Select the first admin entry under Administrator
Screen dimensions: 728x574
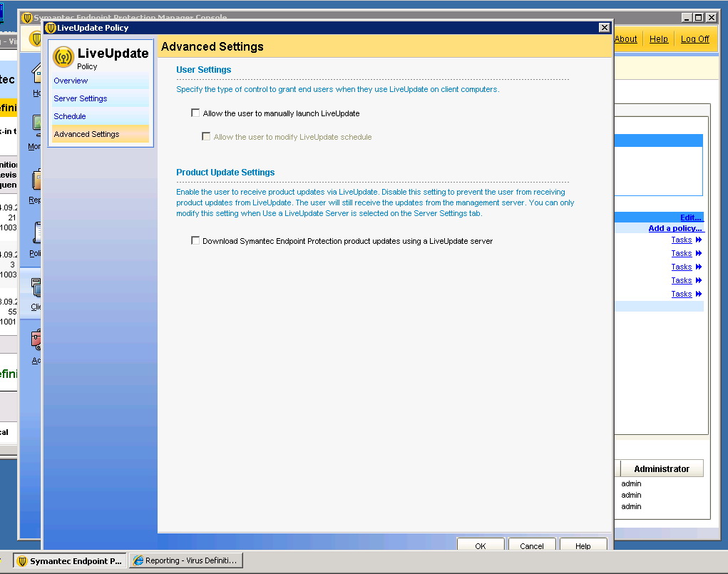(631, 483)
